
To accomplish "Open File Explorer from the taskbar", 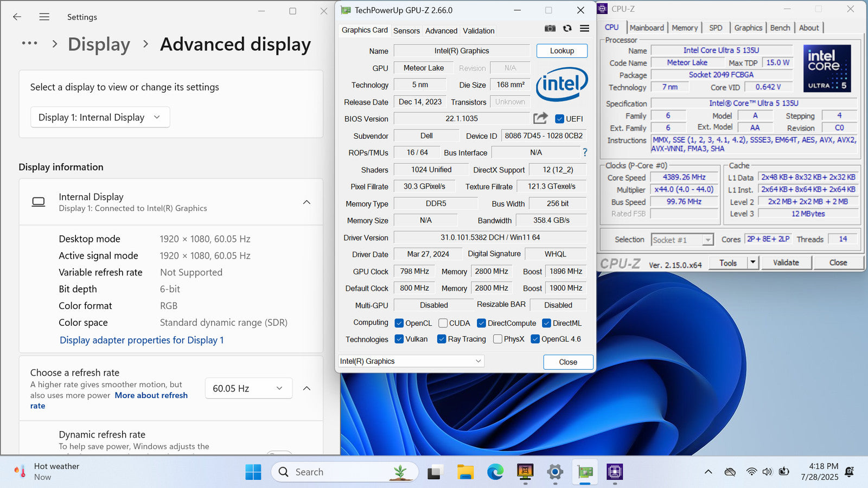I will pos(465,472).
